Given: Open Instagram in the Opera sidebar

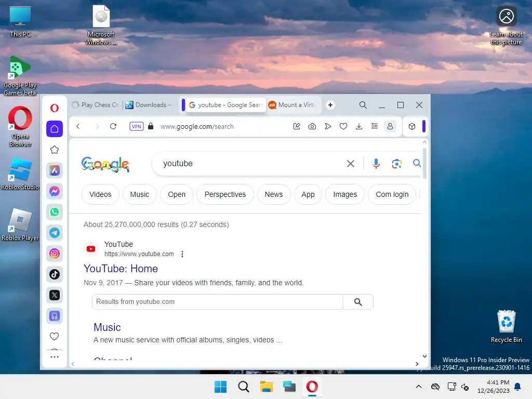Looking at the screenshot, I should [x=54, y=254].
